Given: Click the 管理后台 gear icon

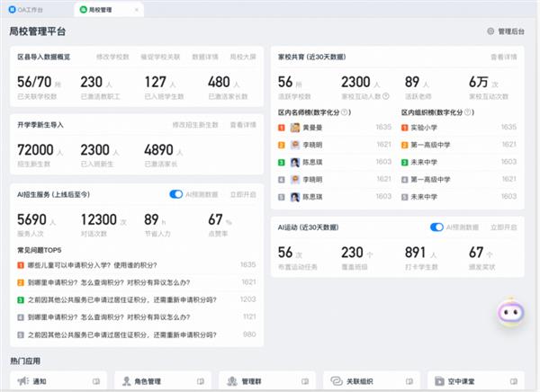Looking at the screenshot, I should tap(490, 31).
